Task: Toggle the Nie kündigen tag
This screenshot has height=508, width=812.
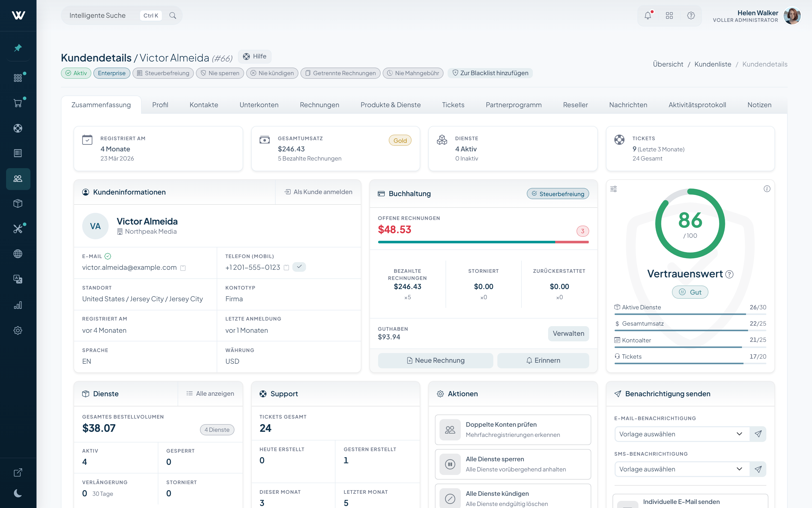Action: [272, 73]
